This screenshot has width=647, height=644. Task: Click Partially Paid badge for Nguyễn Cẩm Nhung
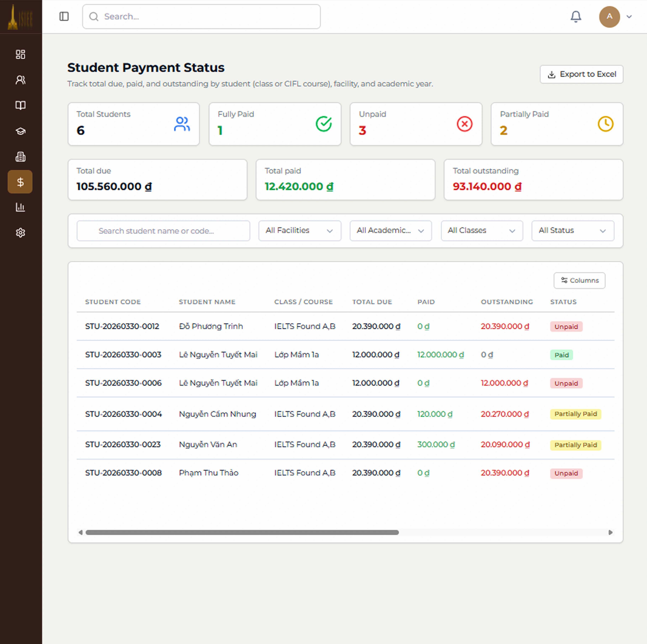(575, 414)
